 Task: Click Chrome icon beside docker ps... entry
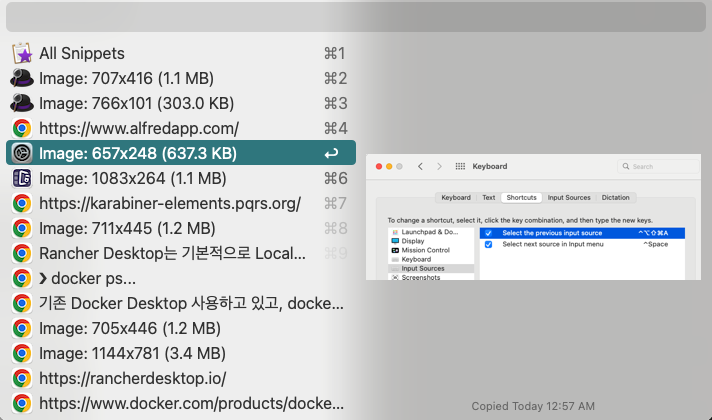(22, 278)
